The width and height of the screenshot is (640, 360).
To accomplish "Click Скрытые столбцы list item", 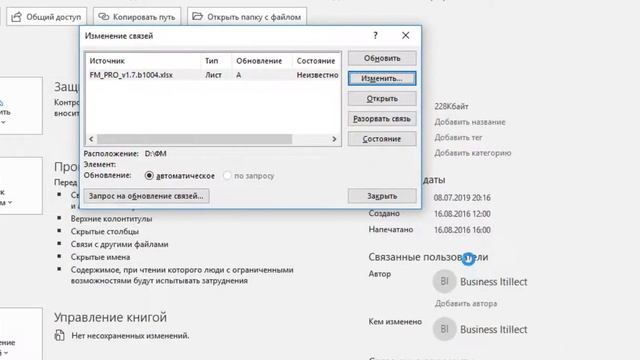I will 105,231.
